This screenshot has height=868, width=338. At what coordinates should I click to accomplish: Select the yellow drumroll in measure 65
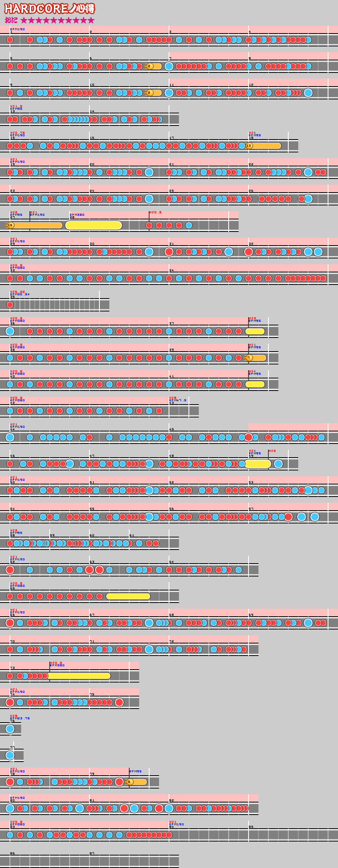pos(128,596)
